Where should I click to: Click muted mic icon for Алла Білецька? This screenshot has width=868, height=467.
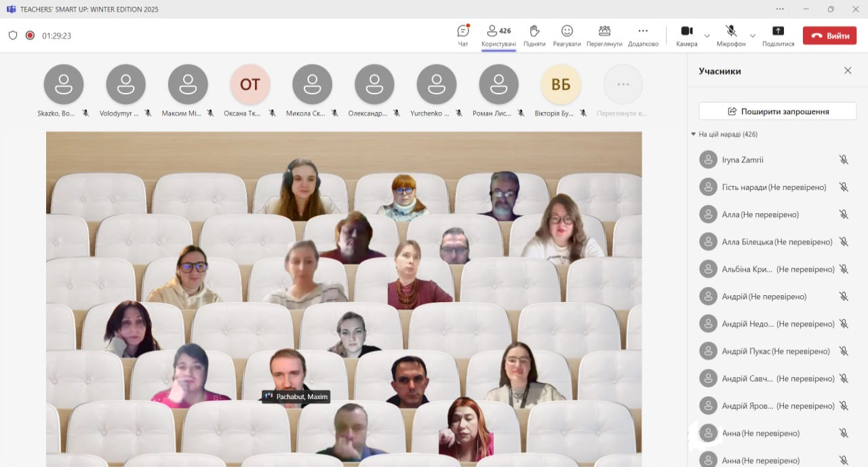click(x=844, y=242)
